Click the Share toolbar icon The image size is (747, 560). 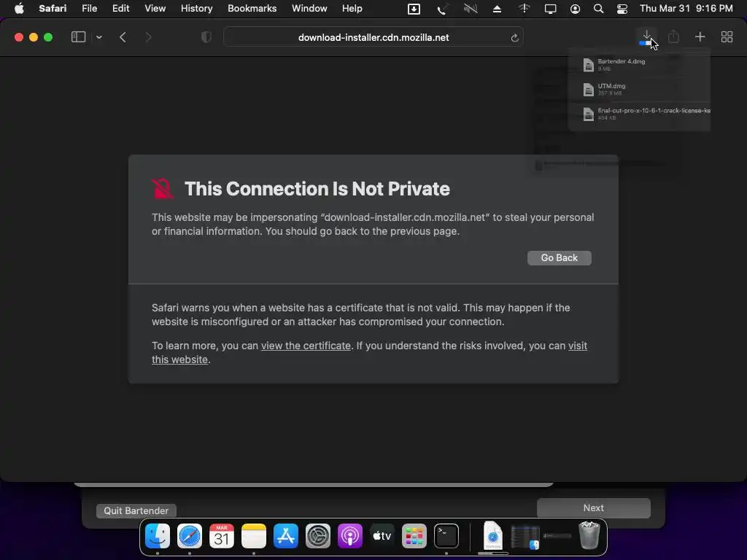pos(673,36)
